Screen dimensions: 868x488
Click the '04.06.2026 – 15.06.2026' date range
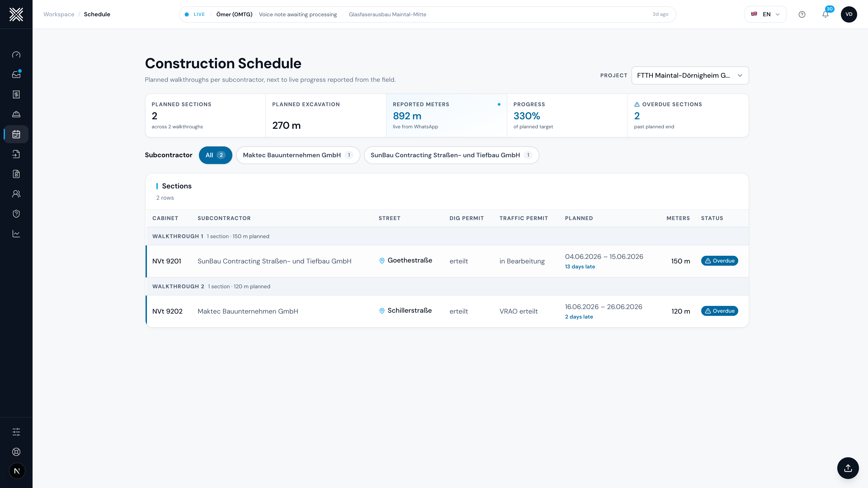[x=604, y=257]
